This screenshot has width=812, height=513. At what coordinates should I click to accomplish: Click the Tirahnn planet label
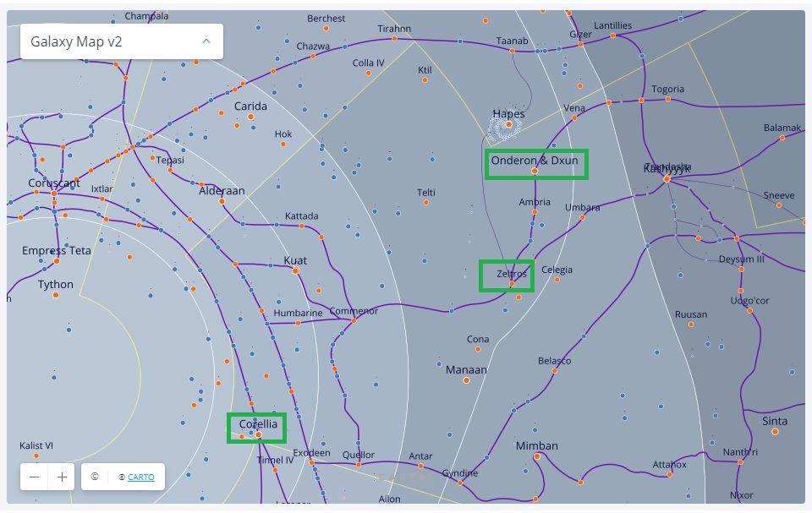[x=394, y=29]
